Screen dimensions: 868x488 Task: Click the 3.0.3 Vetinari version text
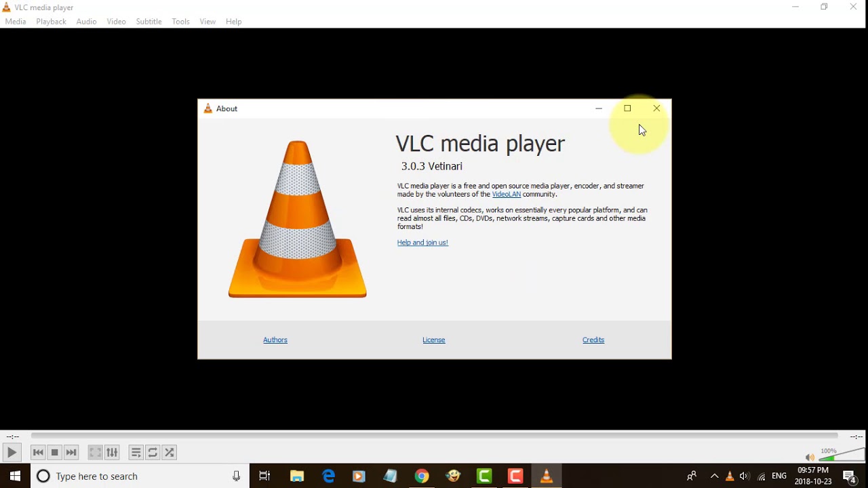(432, 166)
